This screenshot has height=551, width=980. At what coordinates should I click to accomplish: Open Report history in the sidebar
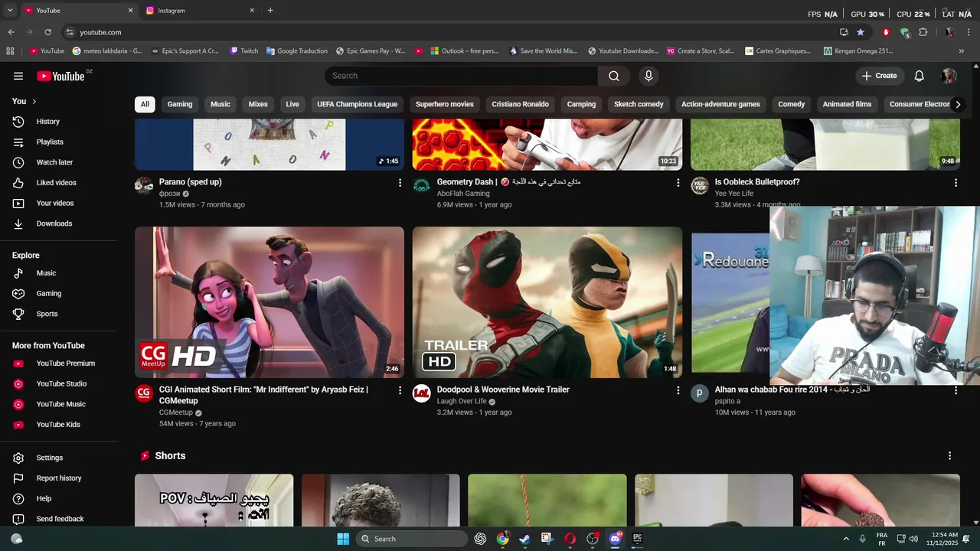tap(59, 478)
